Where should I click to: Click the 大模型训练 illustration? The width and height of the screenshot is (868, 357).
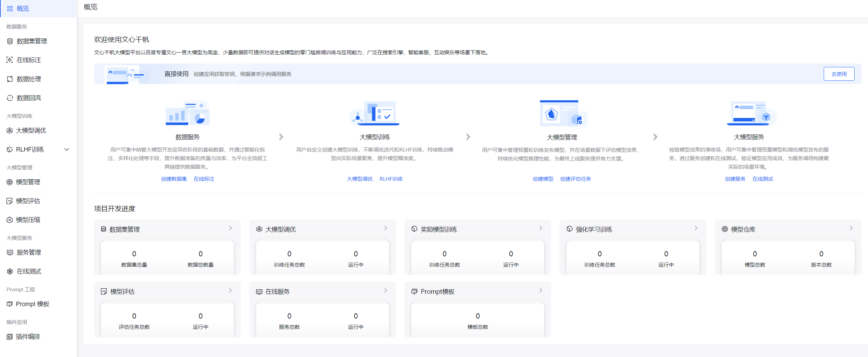click(x=375, y=113)
